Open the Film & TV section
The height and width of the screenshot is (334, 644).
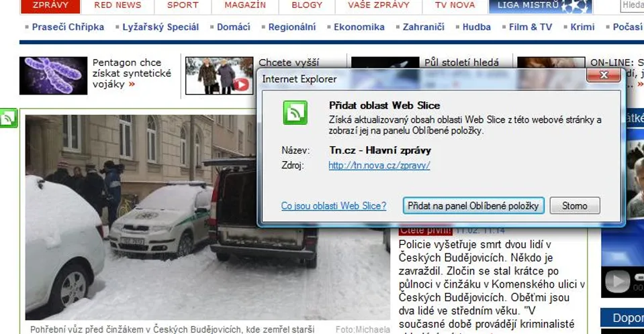click(x=531, y=27)
